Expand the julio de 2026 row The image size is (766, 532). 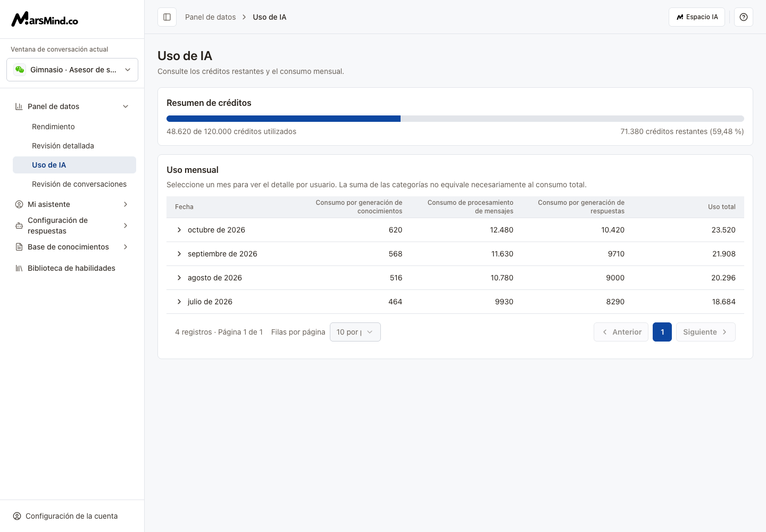[179, 302]
